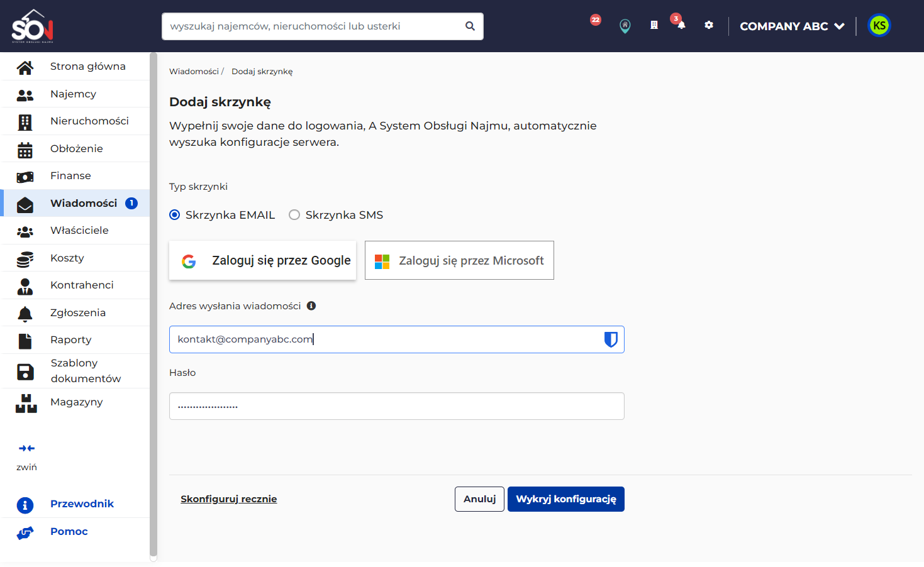This screenshot has height=567, width=924.
Task: Click Zaloguj się przez Microsoft button
Action: pyautogui.click(x=459, y=260)
